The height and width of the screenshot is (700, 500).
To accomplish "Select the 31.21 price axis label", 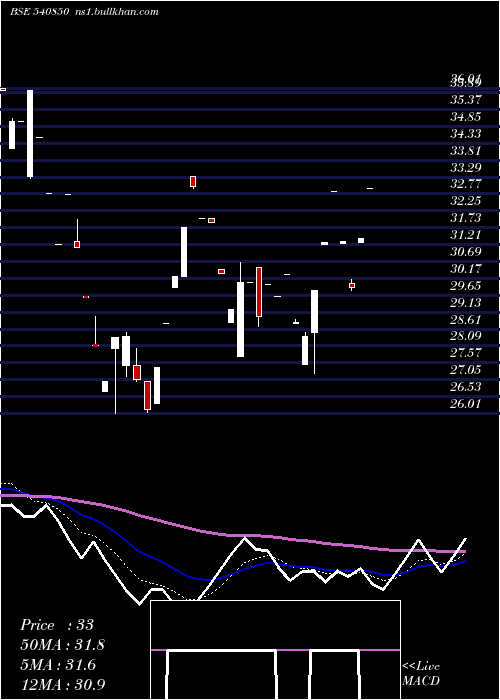I will (466, 235).
